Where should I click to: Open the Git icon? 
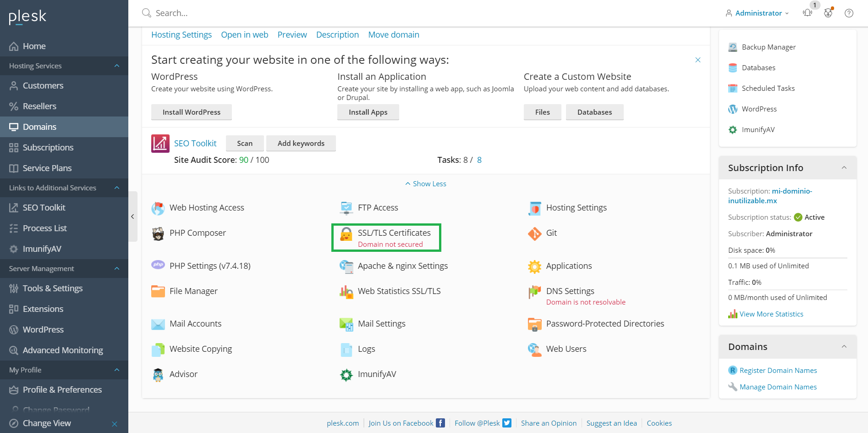click(x=535, y=233)
